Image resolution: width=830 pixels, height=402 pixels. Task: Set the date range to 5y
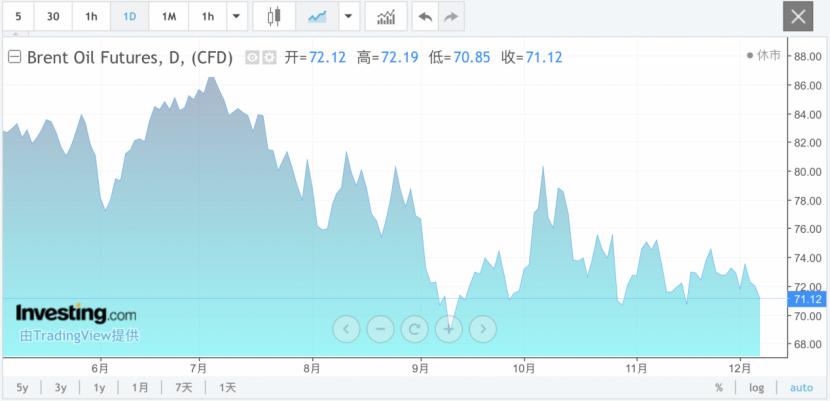[x=22, y=388]
